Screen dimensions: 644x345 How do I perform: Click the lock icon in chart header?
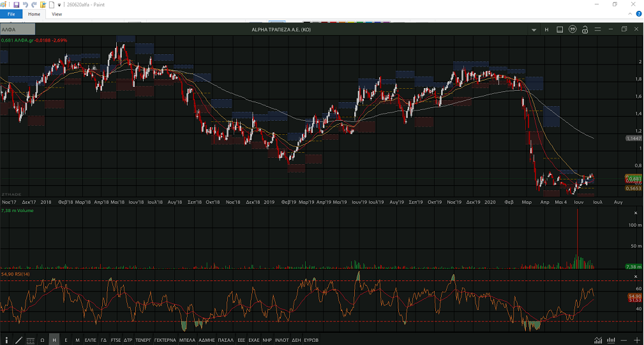(584, 29)
